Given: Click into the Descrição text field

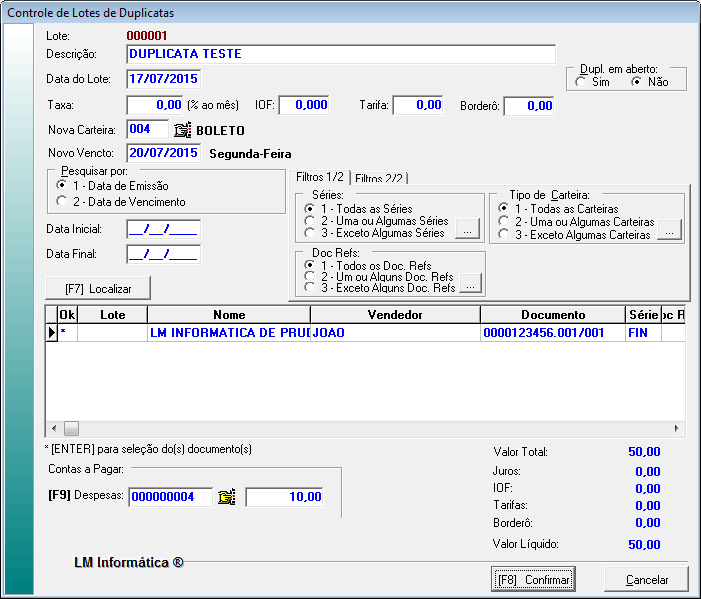Looking at the screenshot, I should pyautogui.click(x=340, y=54).
